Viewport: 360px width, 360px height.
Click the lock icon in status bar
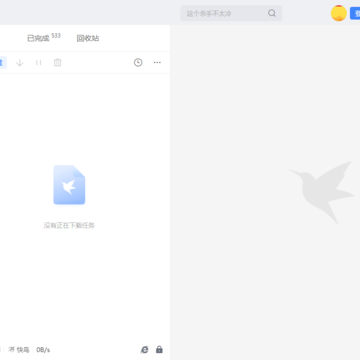point(159,350)
